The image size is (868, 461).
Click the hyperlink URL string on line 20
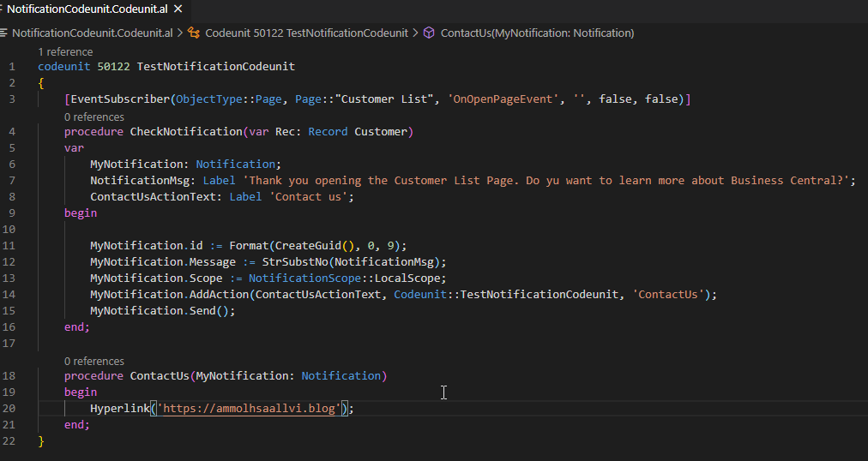(249, 409)
